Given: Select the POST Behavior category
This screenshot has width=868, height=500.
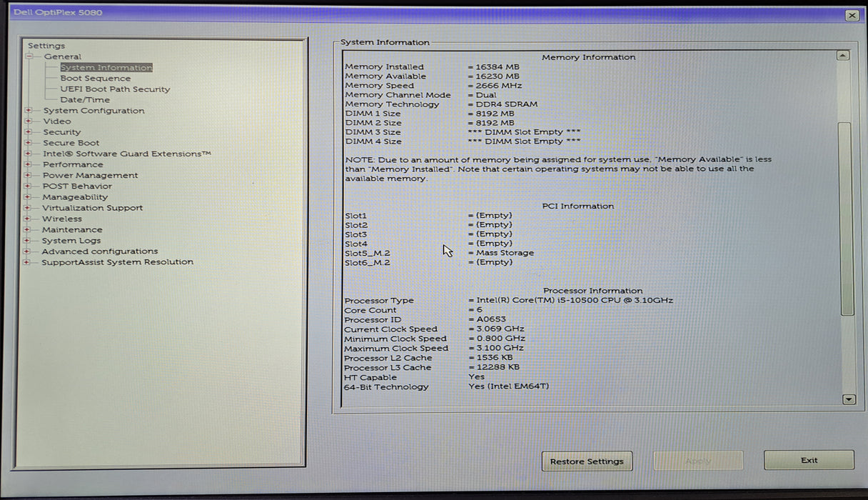Looking at the screenshot, I should point(77,186).
